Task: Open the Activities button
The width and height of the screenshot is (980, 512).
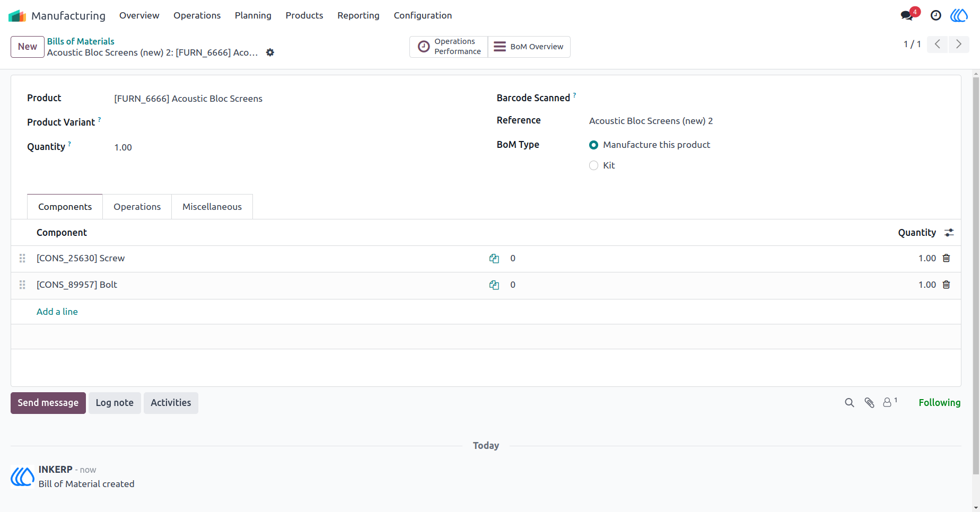Action: (x=171, y=403)
